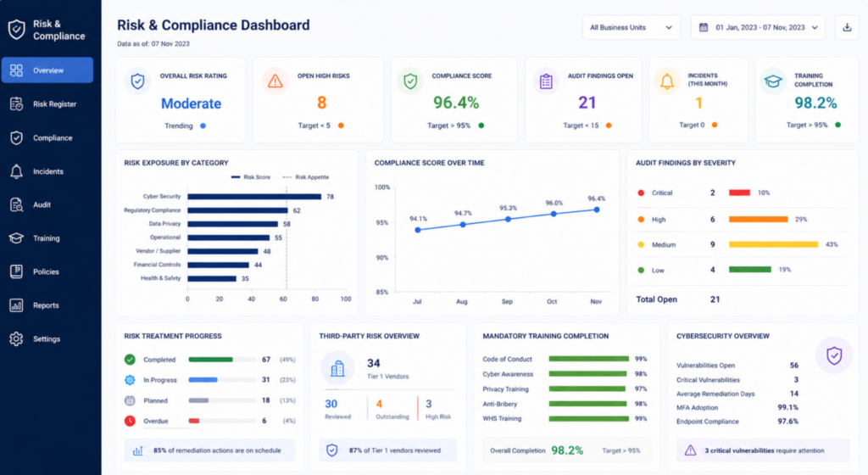Click the Reports chart sidebar icon
This screenshot has height=475, width=868.
[x=17, y=305]
